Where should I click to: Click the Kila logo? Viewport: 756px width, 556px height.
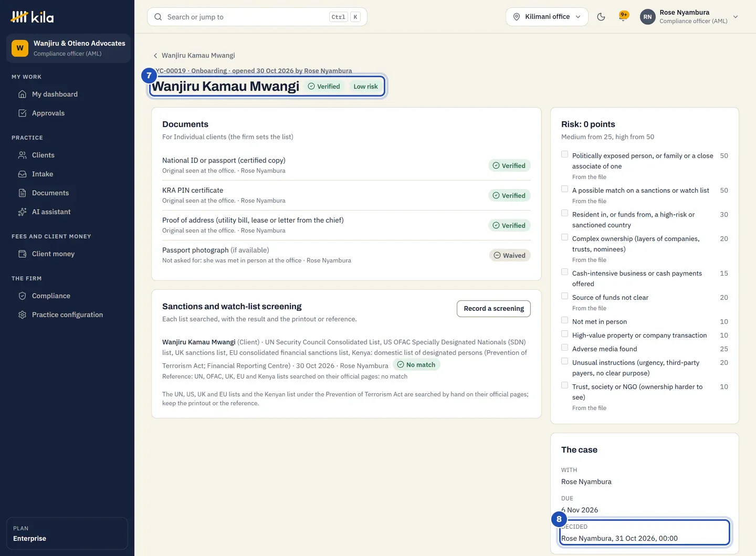[x=33, y=17]
